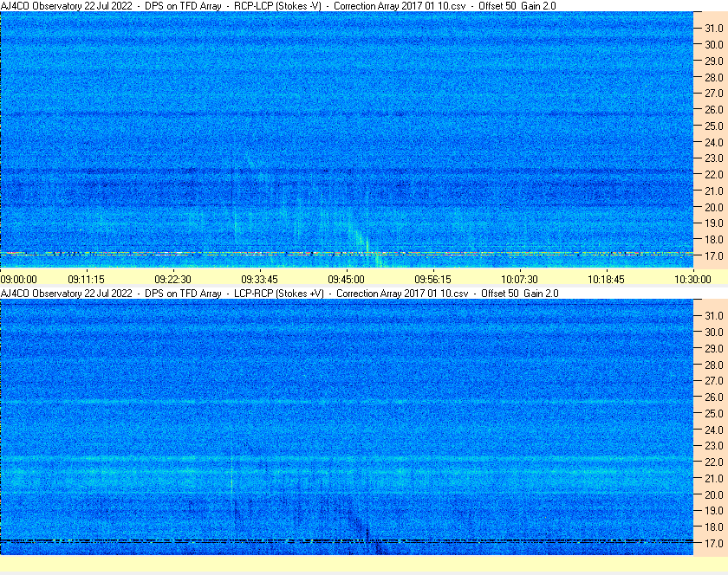
Task: Click 'Correction Array 2017 01 10.csv' in Stokes -V title
Action: click(400, 6)
